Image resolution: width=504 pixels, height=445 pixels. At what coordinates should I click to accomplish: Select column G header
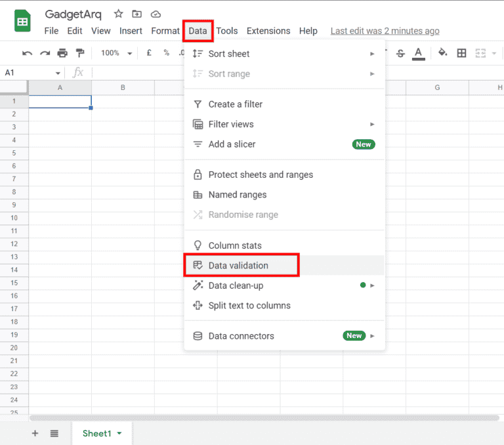437,87
